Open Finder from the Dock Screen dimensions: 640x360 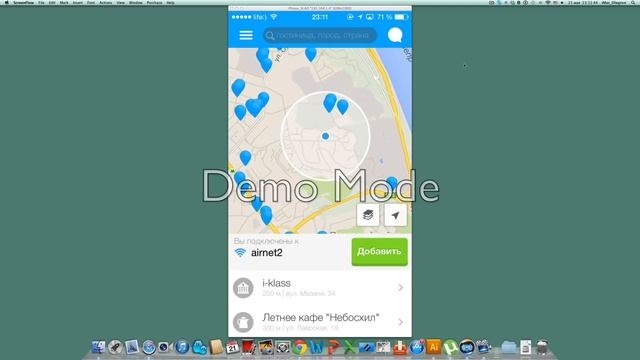coord(98,347)
